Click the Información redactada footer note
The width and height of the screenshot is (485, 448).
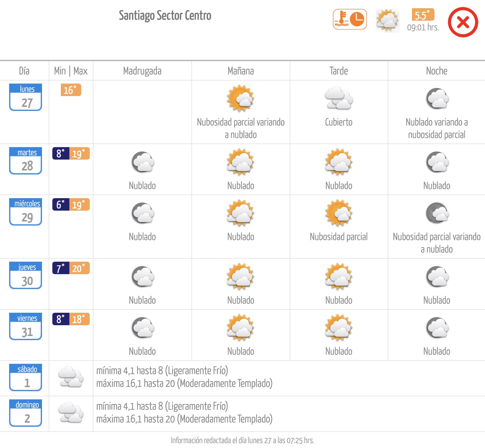242,440
